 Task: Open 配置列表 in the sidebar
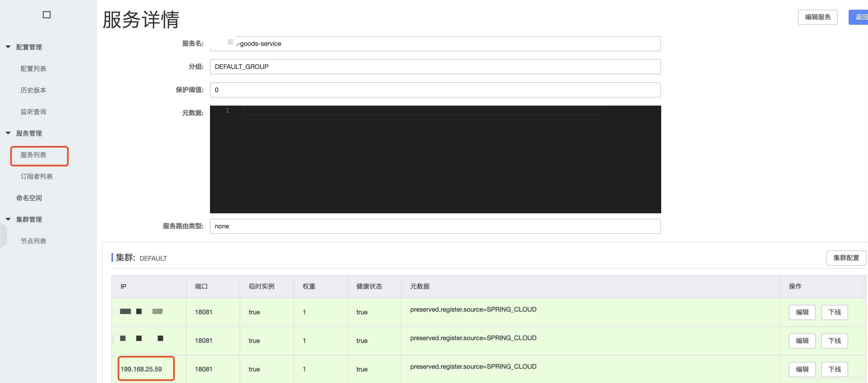click(x=33, y=69)
